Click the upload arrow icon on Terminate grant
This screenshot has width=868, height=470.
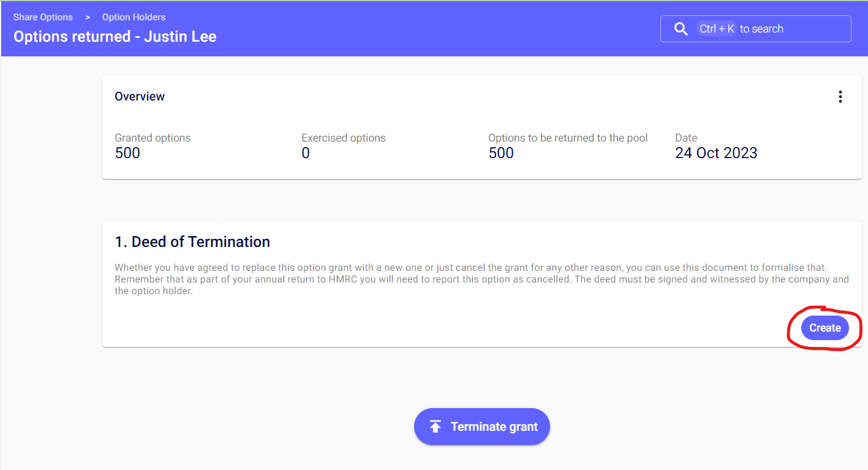tap(436, 426)
